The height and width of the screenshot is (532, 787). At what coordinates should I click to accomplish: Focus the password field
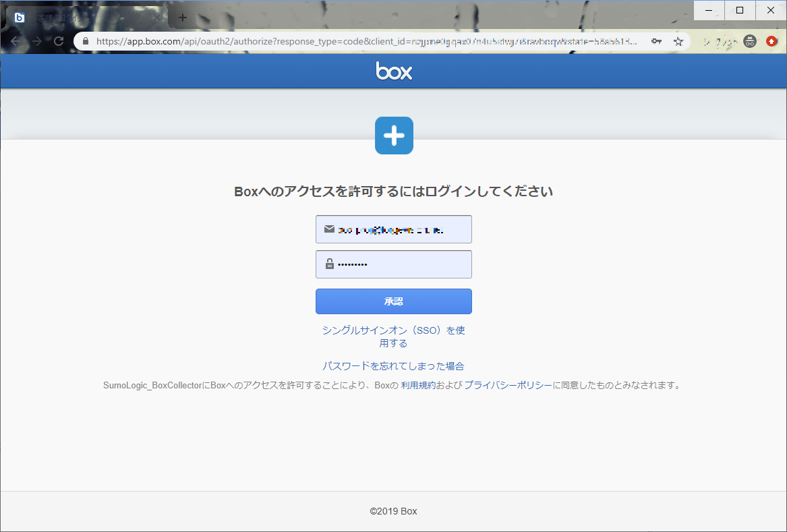pos(394,264)
